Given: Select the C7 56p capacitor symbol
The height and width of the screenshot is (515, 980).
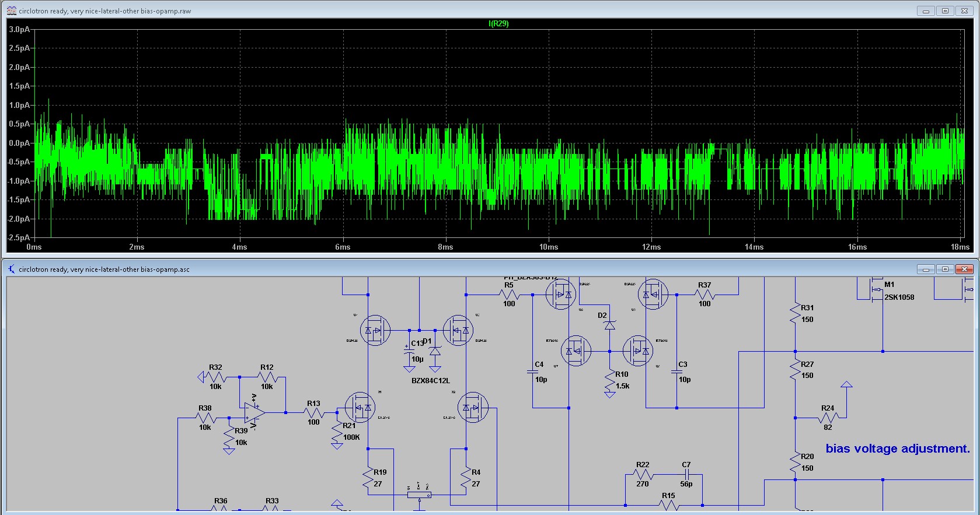Looking at the screenshot, I should [x=686, y=475].
